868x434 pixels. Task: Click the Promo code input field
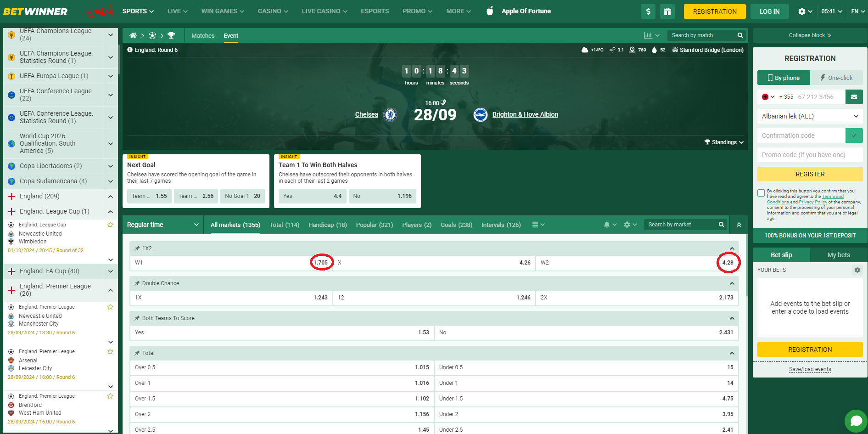click(810, 155)
